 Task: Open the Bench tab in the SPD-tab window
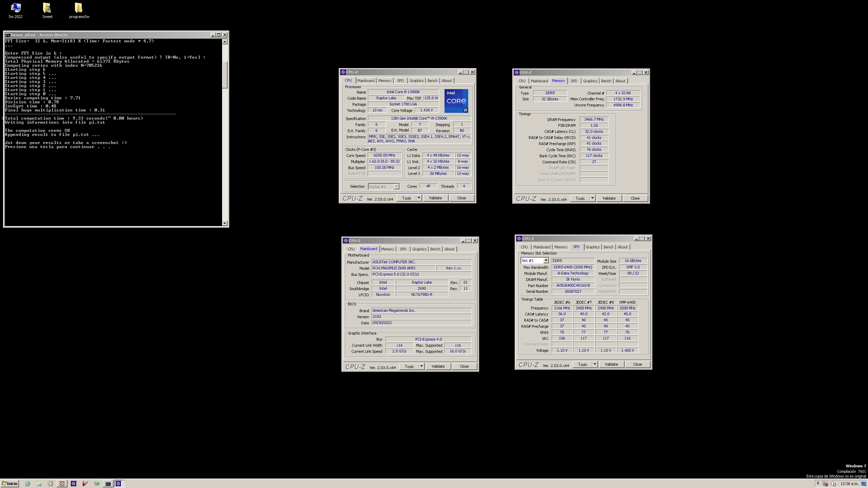[608, 247]
